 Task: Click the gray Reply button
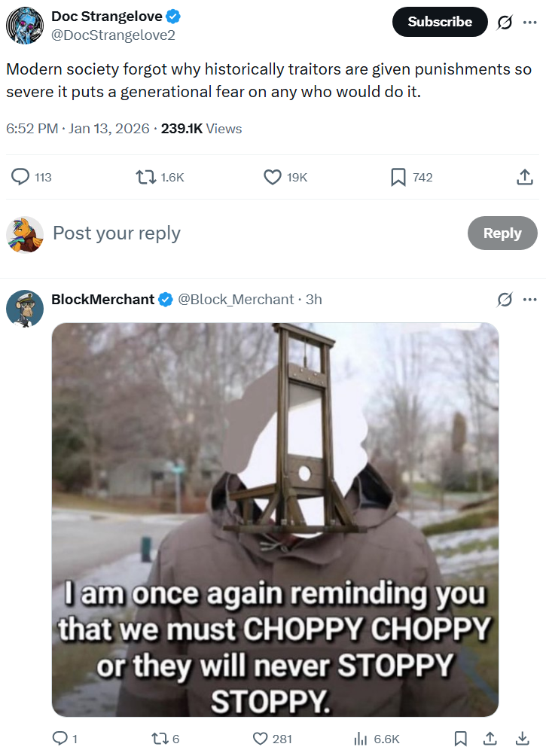[x=502, y=233]
